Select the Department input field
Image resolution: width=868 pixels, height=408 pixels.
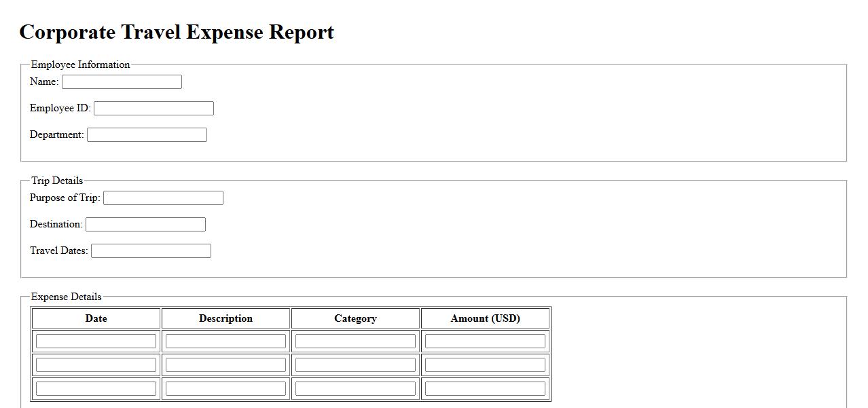(x=147, y=134)
